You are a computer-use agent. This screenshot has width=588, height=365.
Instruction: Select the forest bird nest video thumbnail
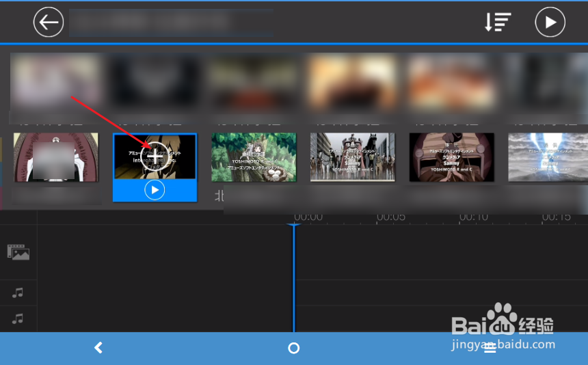pyautogui.click(x=254, y=157)
